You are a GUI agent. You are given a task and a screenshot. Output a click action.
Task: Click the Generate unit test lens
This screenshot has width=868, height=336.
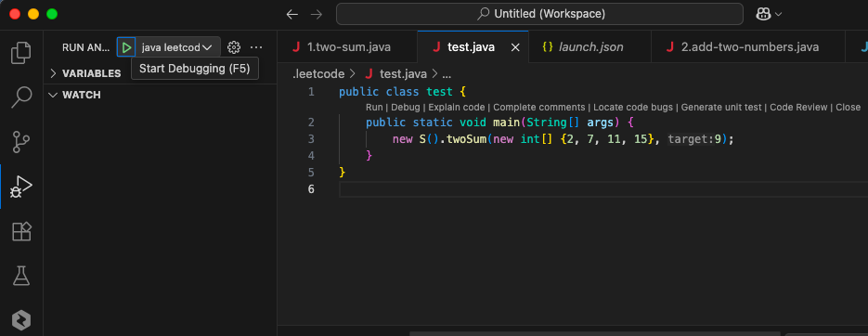(721, 108)
